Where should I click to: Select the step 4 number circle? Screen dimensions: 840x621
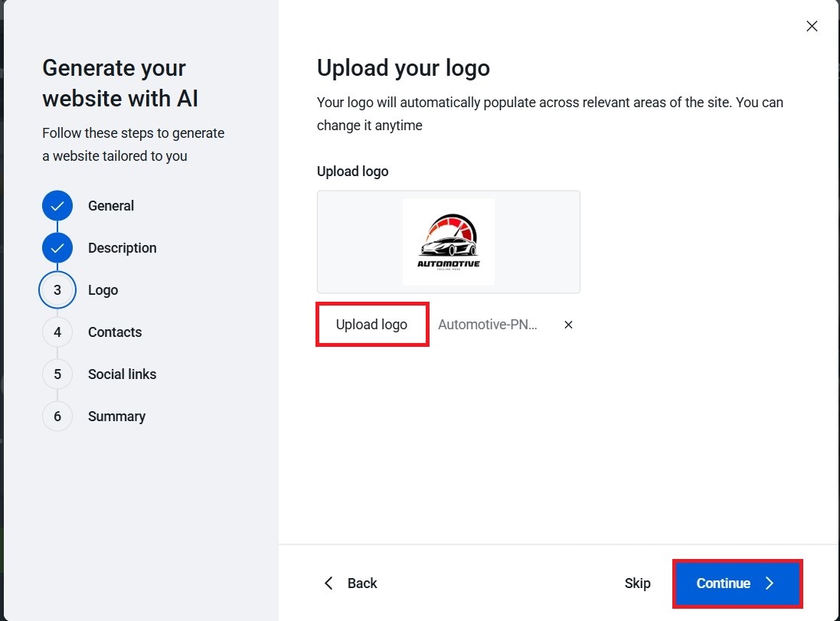coord(57,332)
